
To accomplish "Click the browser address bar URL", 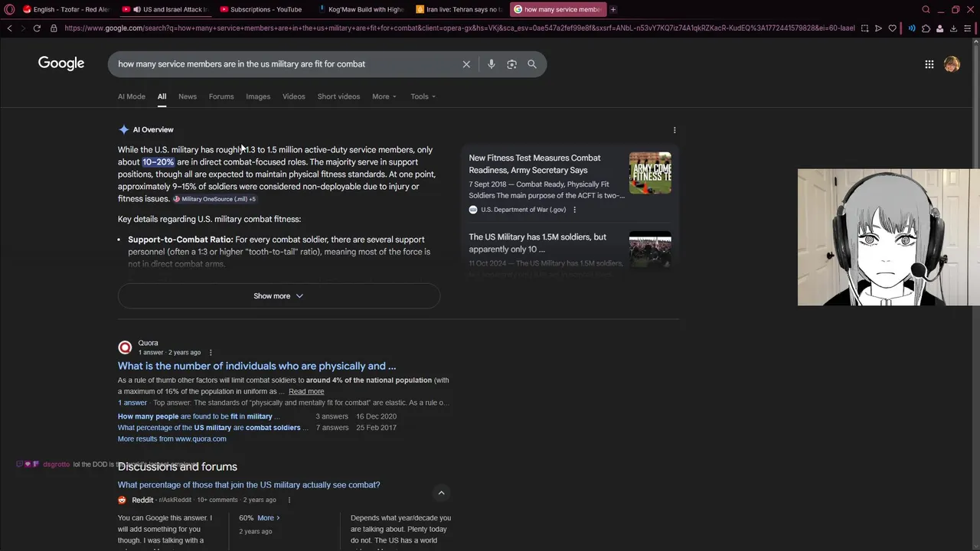I will (x=459, y=28).
